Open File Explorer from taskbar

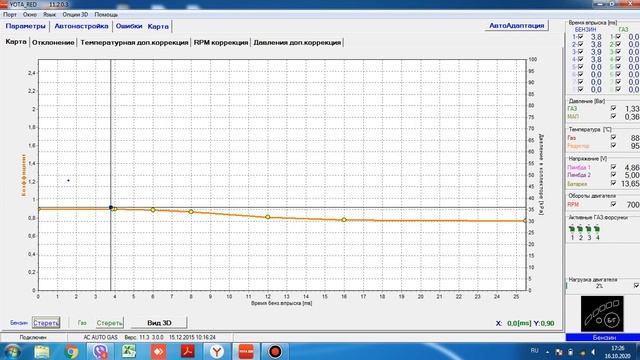point(42,351)
